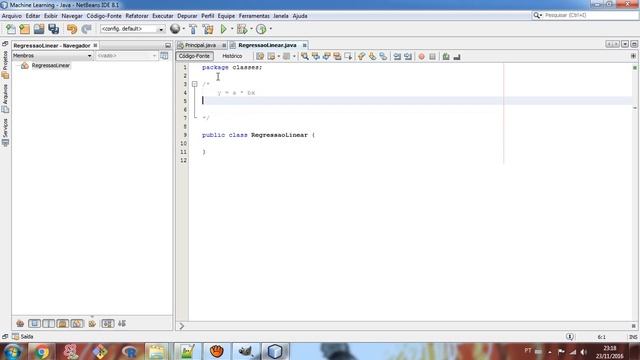Open the Run Project dropdown arrow
Image resolution: width=640 pixels, height=360 pixels.
coord(232,29)
